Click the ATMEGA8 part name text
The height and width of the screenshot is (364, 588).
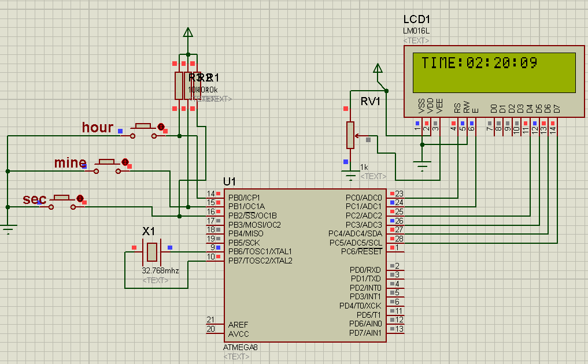pyautogui.click(x=241, y=347)
